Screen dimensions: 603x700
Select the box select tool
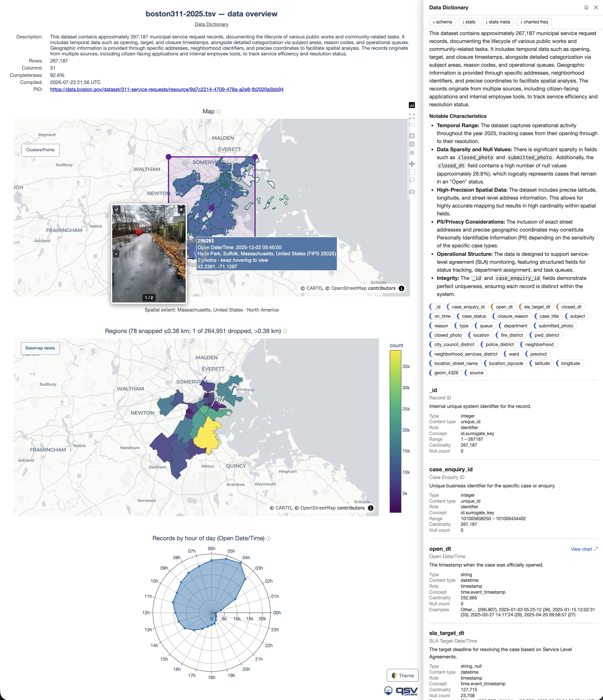pos(412,172)
